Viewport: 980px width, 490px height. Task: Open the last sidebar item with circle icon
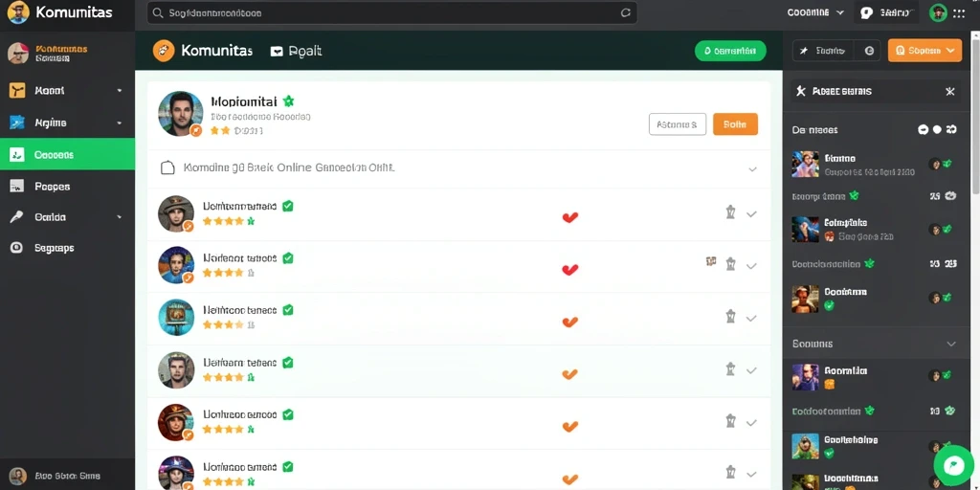coord(67,248)
